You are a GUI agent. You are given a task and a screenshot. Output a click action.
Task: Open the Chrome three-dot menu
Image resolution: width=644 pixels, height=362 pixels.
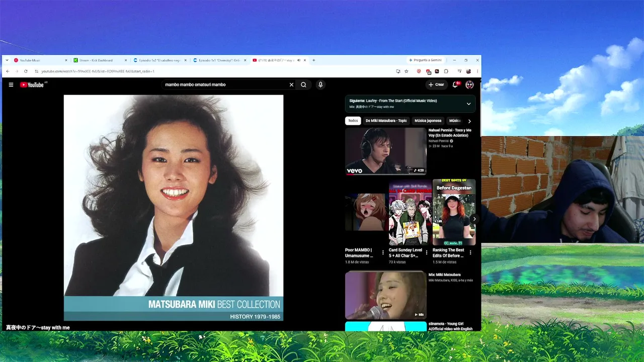(477, 71)
